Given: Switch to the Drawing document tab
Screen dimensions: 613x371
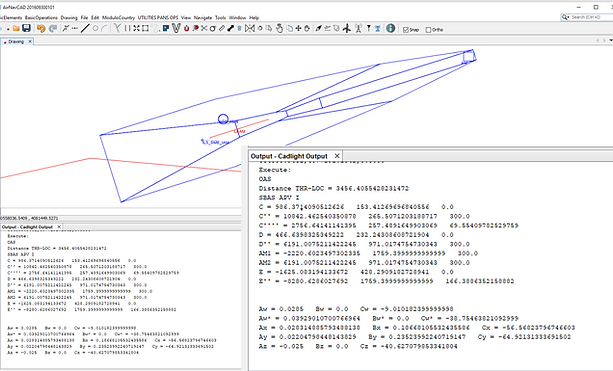Looking at the screenshot, I should [x=16, y=41].
